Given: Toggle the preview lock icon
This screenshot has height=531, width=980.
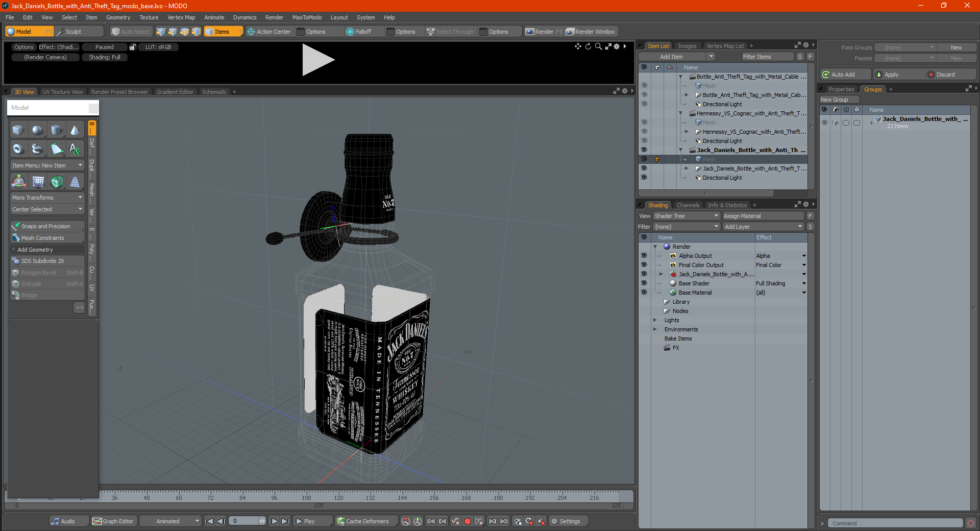Looking at the screenshot, I should pyautogui.click(x=133, y=47).
